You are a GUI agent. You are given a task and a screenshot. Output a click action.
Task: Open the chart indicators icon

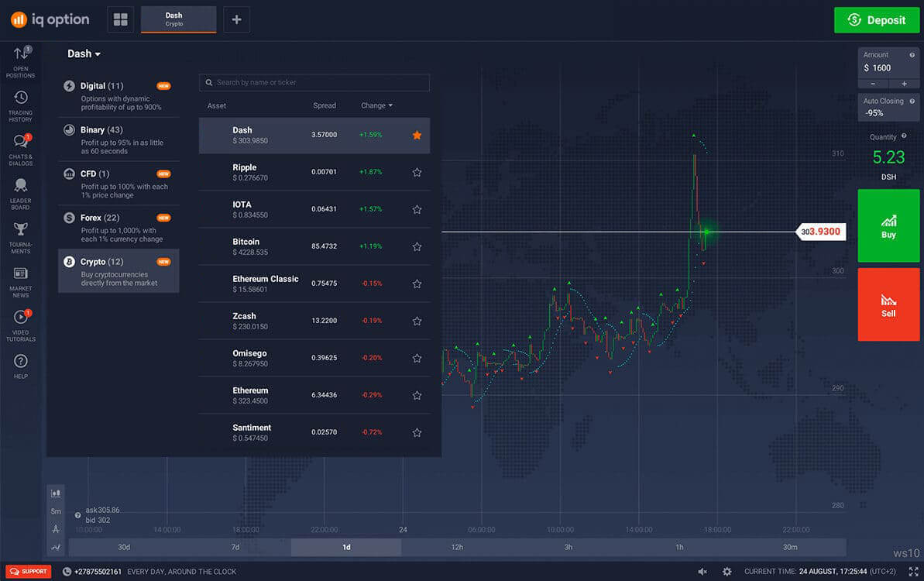[56, 548]
